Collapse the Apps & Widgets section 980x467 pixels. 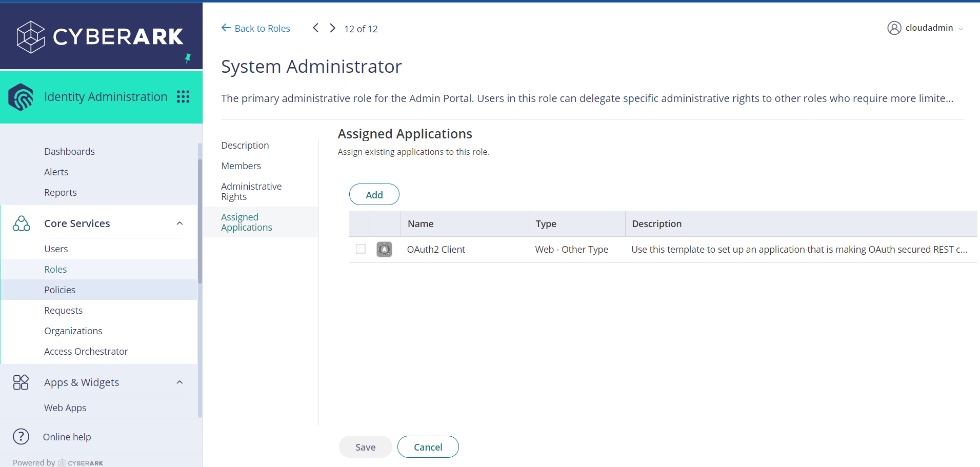(x=179, y=382)
